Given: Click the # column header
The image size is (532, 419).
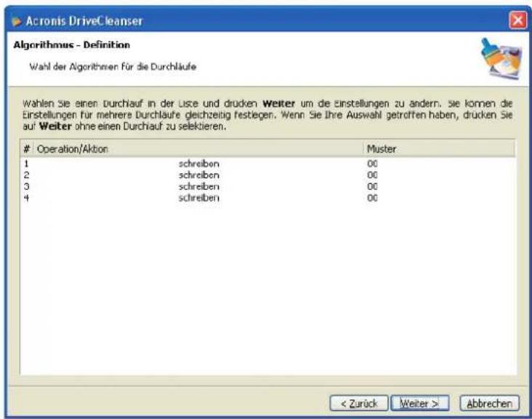Looking at the screenshot, I should 27,148.
